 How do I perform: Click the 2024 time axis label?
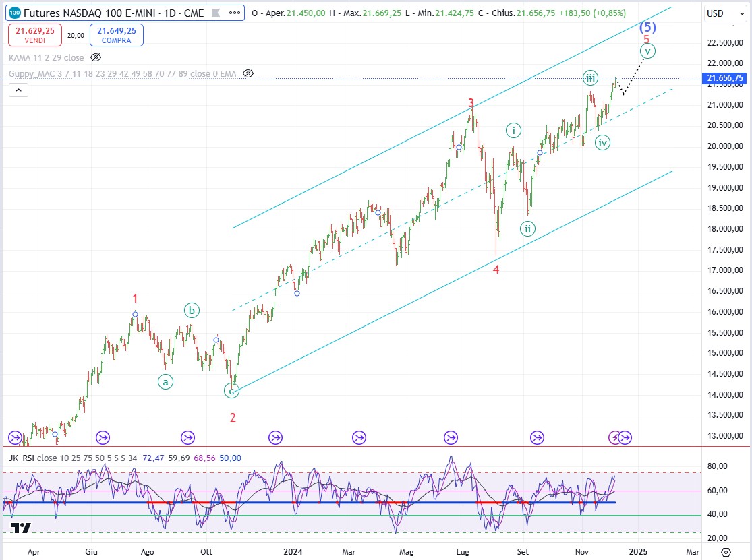293,552
